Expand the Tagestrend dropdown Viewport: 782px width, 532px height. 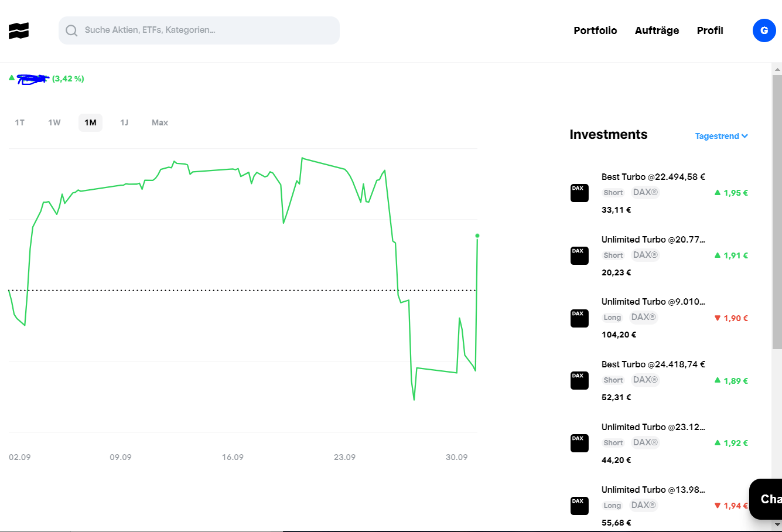pyautogui.click(x=721, y=136)
